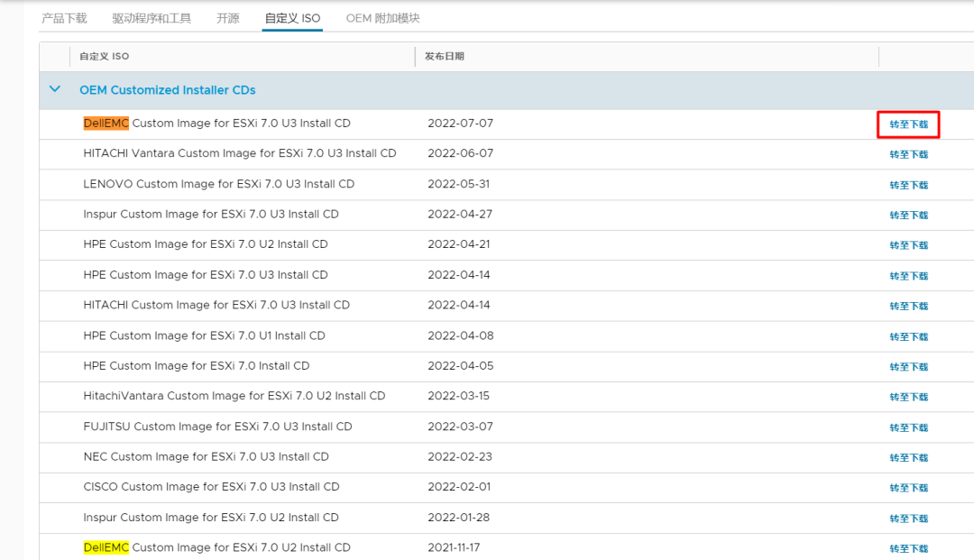The width and height of the screenshot is (974, 560).
Task: Go to download for Inspur ESXi 7.0 U3
Action: pyautogui.click(x=908, y=215)
